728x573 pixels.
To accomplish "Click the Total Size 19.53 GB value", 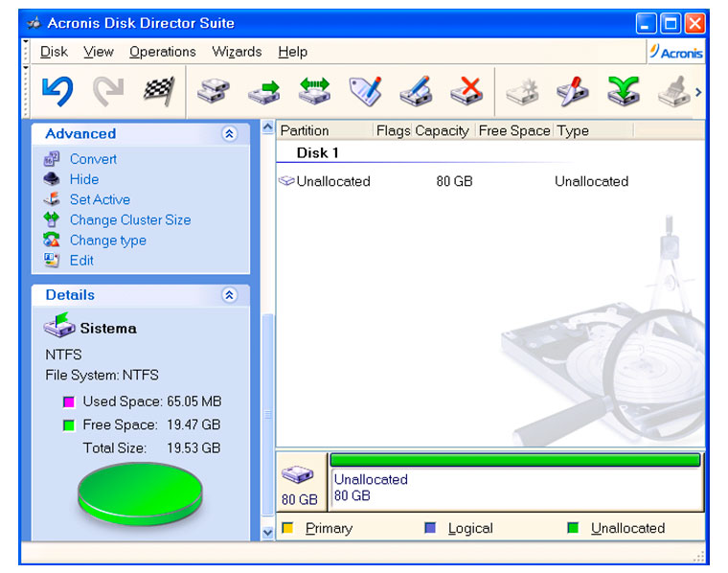I will point(193,448).
